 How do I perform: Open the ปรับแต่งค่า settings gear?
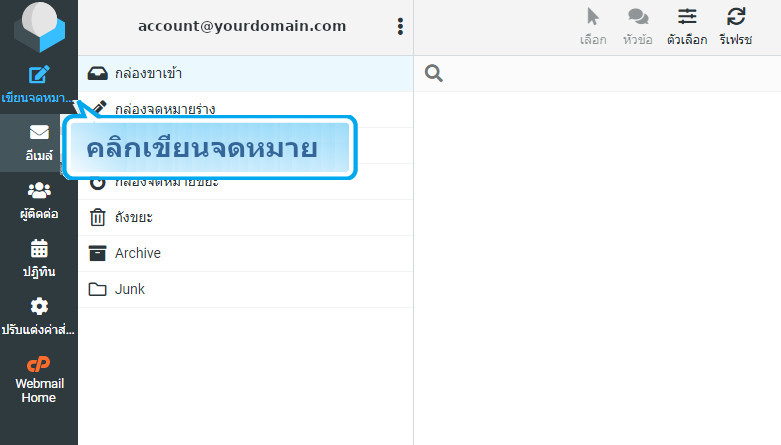(39, 316)
